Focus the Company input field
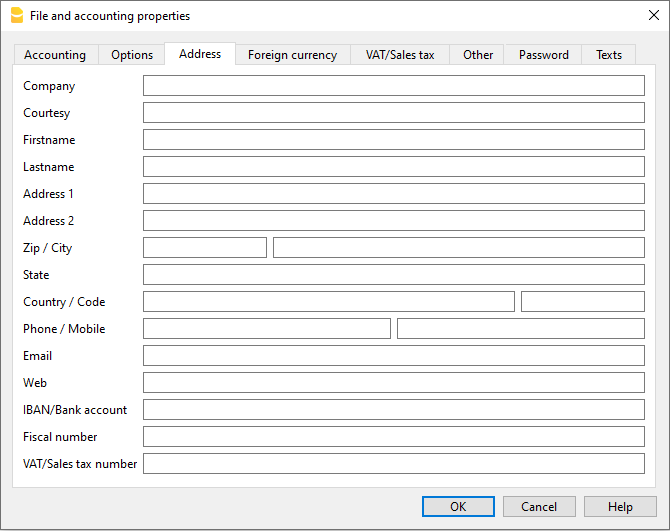The height and width of the screenshot is (531, 670). click(x=393, y=86)
